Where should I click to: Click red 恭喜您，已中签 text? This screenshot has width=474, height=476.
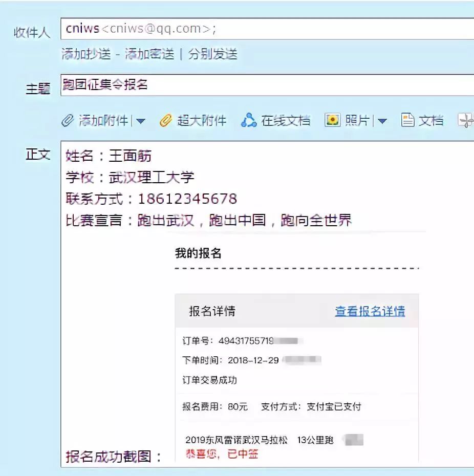click(222, 454)
